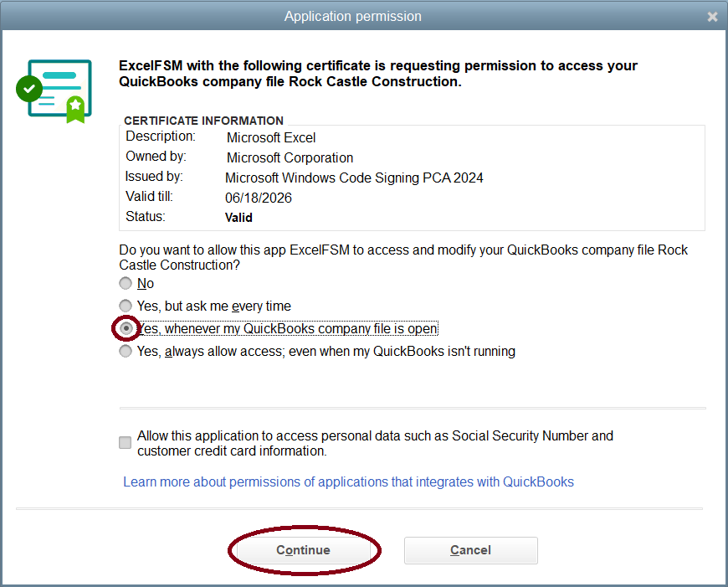Viewport: 728px width, 587px height.
Task: Enable personal data access checkbox
Action: tap(125, 442)
